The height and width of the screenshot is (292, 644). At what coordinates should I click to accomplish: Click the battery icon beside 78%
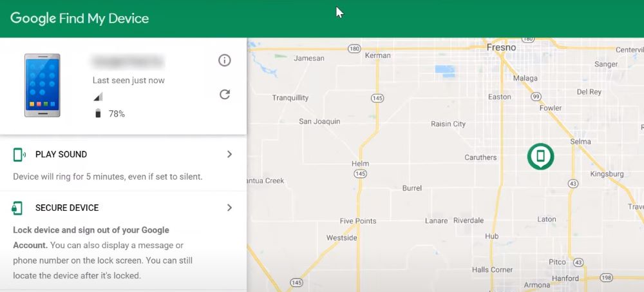(98, 113)
